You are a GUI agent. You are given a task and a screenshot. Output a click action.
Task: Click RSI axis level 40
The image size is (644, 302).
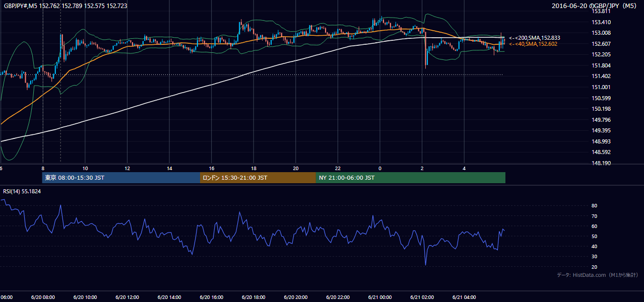coord(594,246)
